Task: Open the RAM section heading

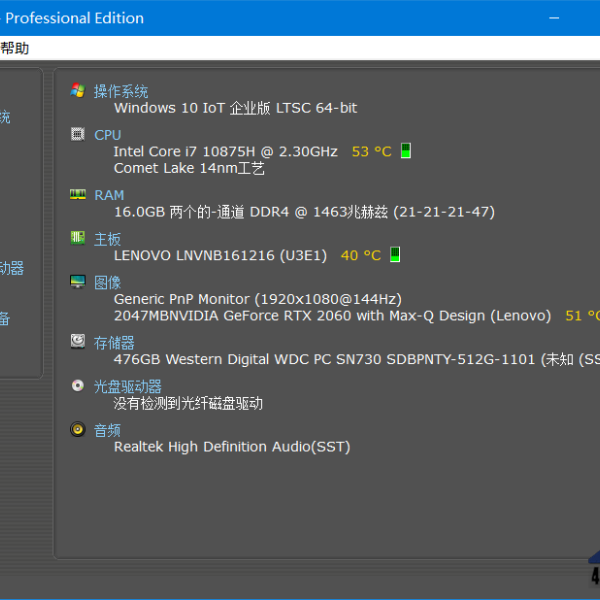Action: click(109, 195)
